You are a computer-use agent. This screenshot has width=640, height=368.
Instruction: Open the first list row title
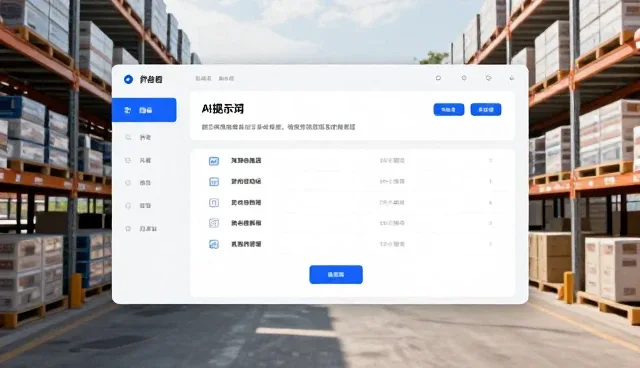pos(246,160)
